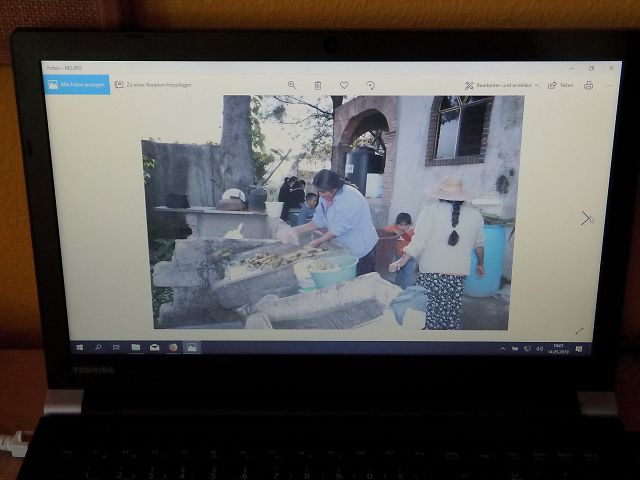Click Zu einer Kreation hinzufügen
The image size is (640, 480).
(x=152, y=85)
